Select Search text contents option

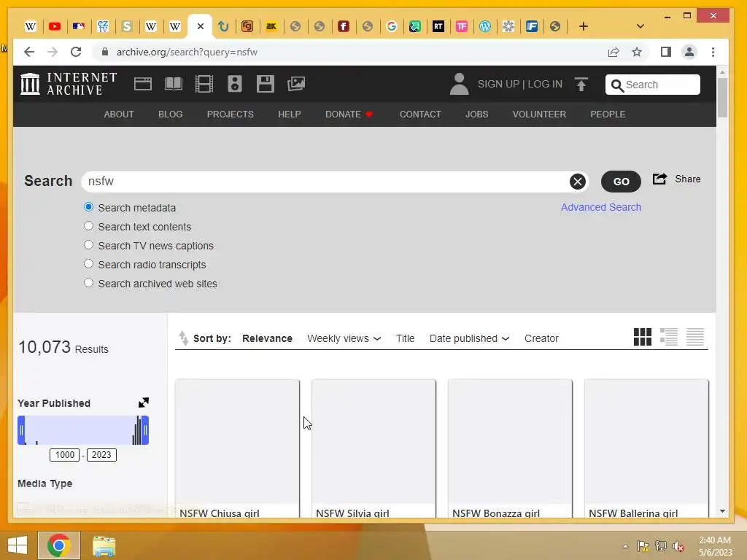(88, 226)
